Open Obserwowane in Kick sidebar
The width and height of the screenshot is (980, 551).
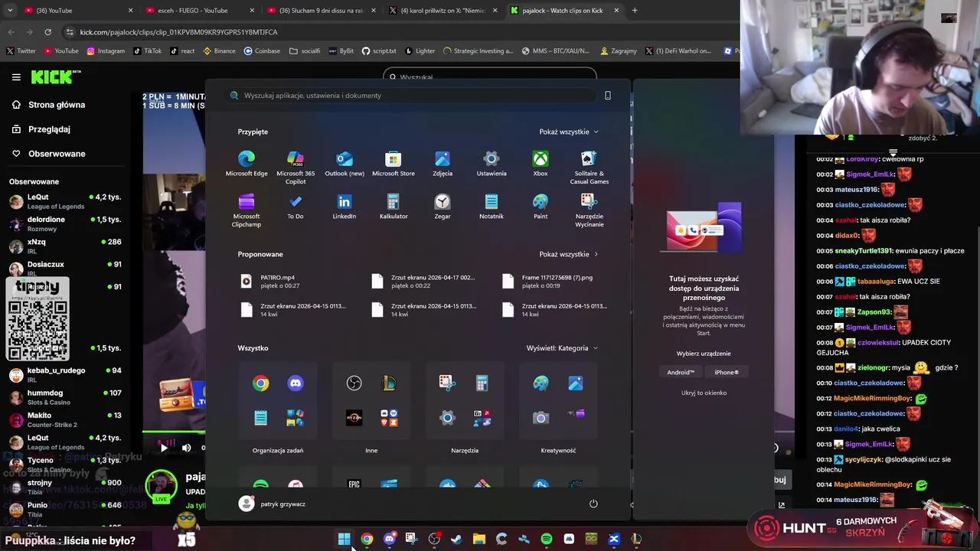(x=49, y=154)
